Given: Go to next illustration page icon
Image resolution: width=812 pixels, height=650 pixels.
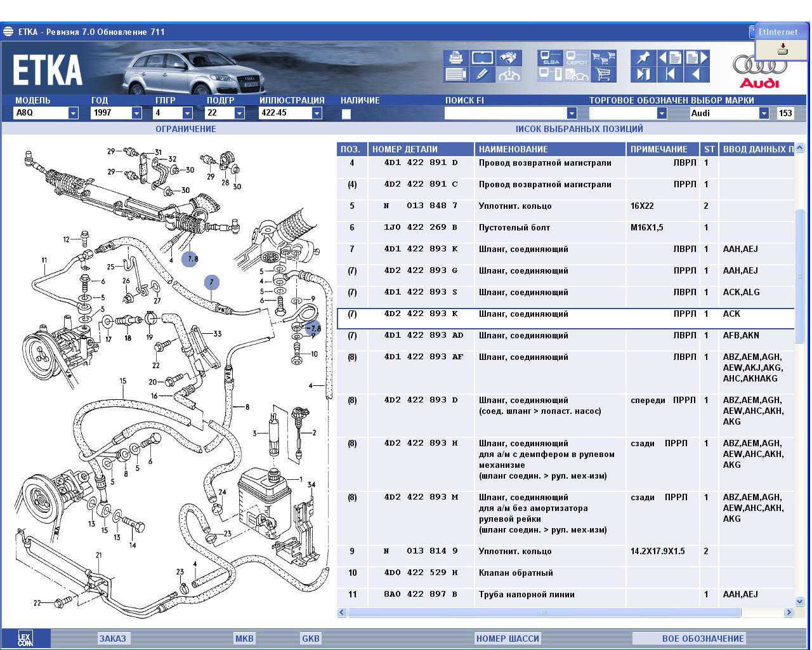Looking at the screenshot, I should point(696,58).
